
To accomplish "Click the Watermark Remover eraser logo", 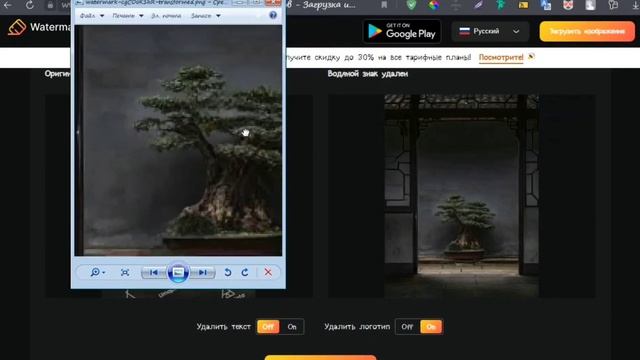I will click(x=17, y=27).
